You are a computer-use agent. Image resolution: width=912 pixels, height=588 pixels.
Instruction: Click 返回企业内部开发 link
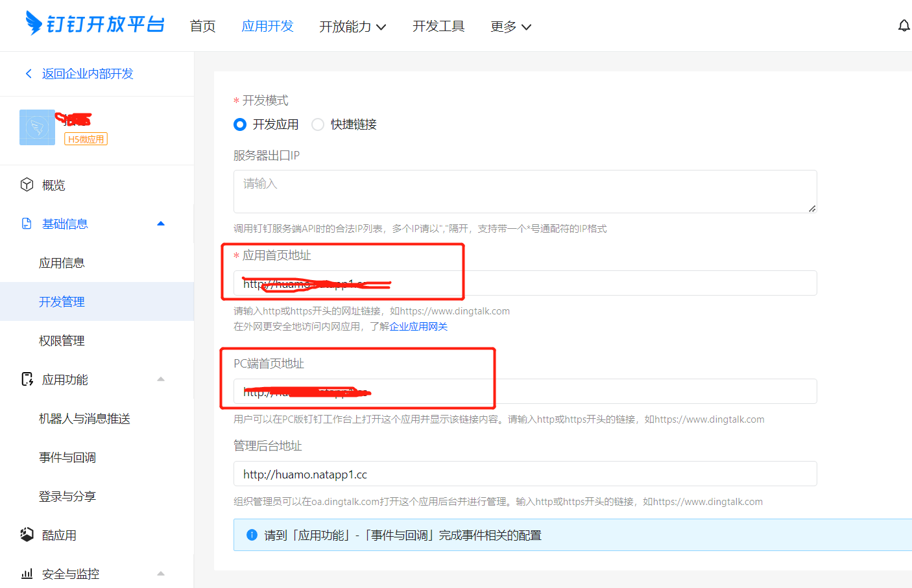tap(88, 73)
